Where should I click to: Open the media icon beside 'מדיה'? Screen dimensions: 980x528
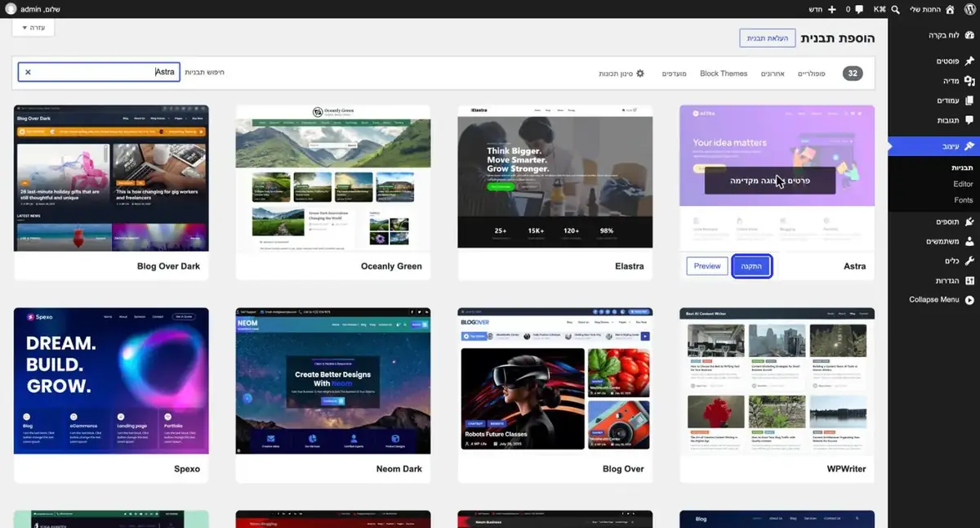pyautogui.click(x=969, y=81)
